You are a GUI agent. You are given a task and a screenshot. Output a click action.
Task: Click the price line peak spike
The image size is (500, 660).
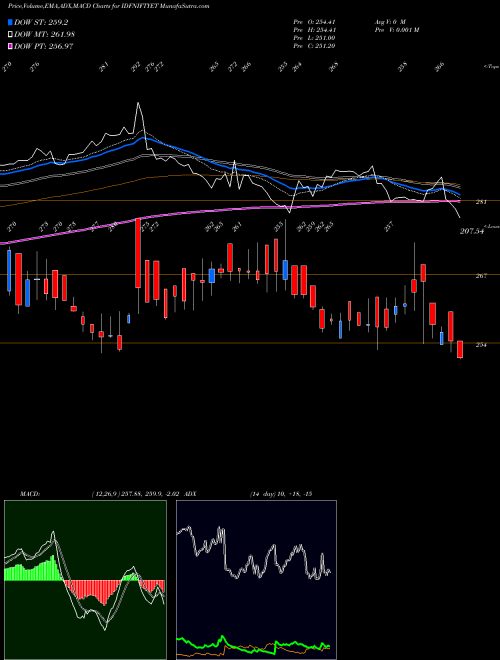click(x=138, y=104)
